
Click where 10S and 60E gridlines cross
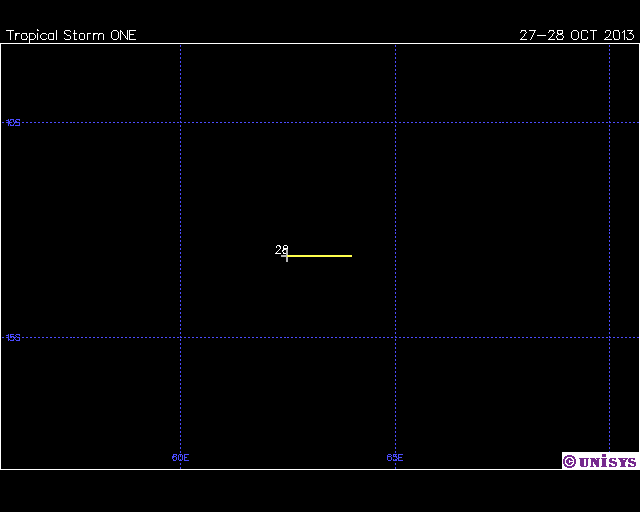click(x=181, y=123)
